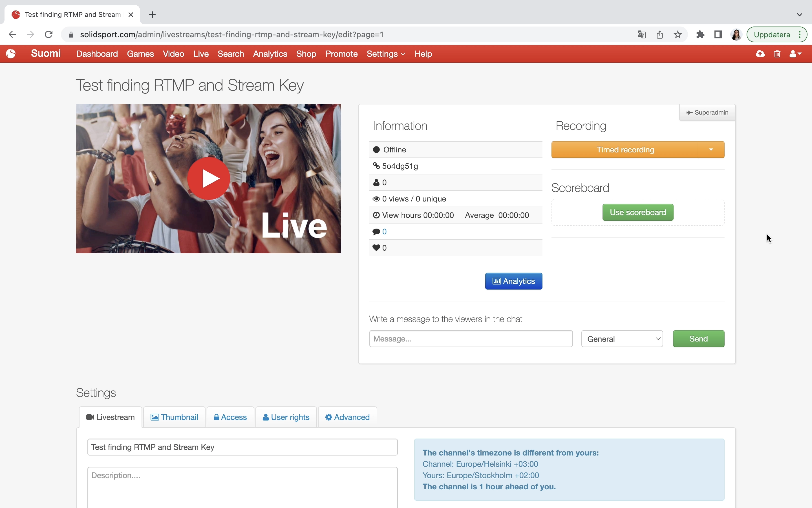
Task: Click the chat Message input field
Action: tap(471, 339)
